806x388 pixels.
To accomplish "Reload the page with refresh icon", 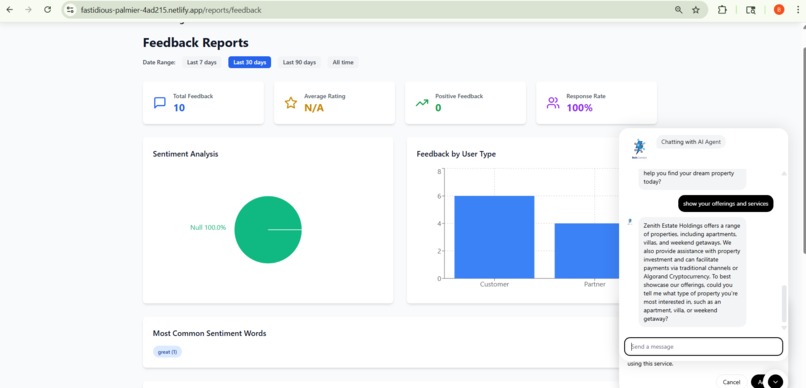I will [47, 10].
